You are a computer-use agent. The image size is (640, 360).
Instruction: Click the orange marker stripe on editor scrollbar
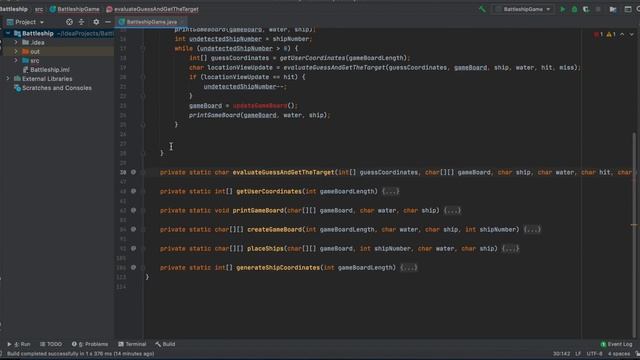click(634, 224)
